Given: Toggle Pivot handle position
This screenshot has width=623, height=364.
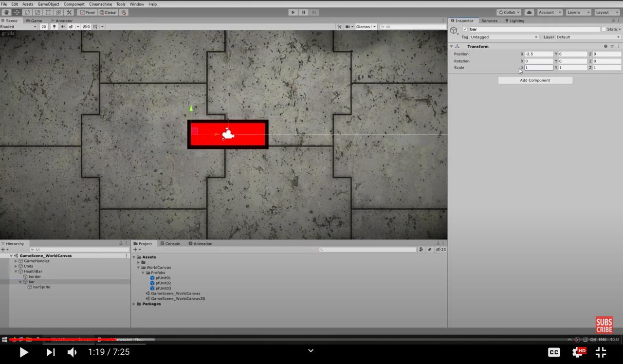Looking at the screenshot, I should pyautogui.click(x=87, y=12).
